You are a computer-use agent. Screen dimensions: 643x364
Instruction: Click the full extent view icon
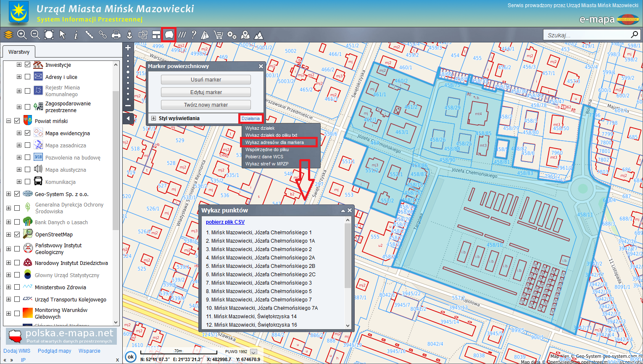pyautogui.click(x=49, y=35)
